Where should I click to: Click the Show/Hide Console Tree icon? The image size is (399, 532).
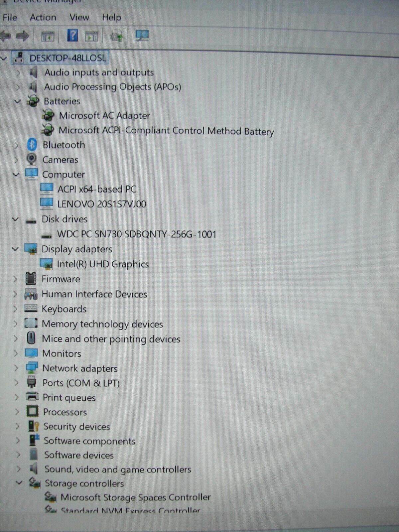(48, 36)
